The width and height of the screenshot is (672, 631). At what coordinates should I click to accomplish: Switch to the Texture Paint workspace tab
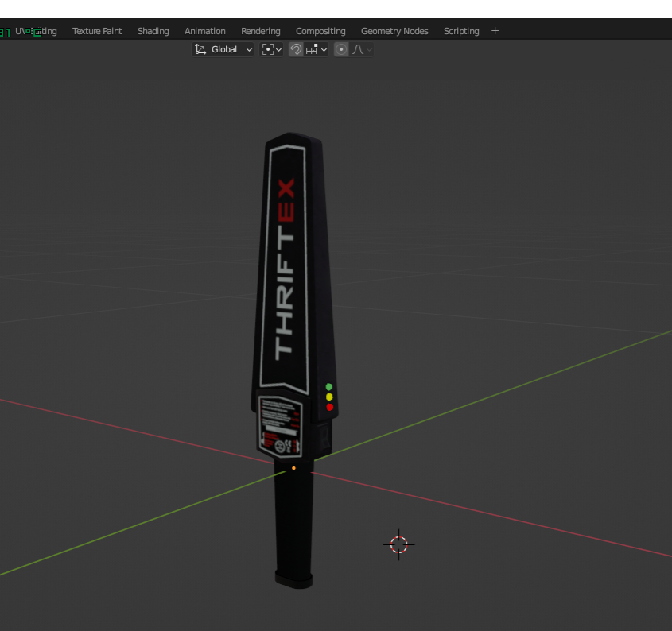point(97,31)
